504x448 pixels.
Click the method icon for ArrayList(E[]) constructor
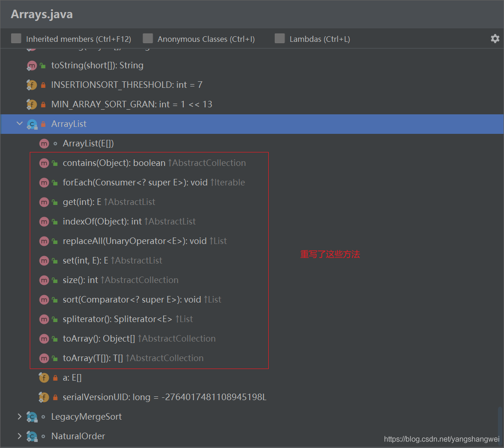(44, 143)
